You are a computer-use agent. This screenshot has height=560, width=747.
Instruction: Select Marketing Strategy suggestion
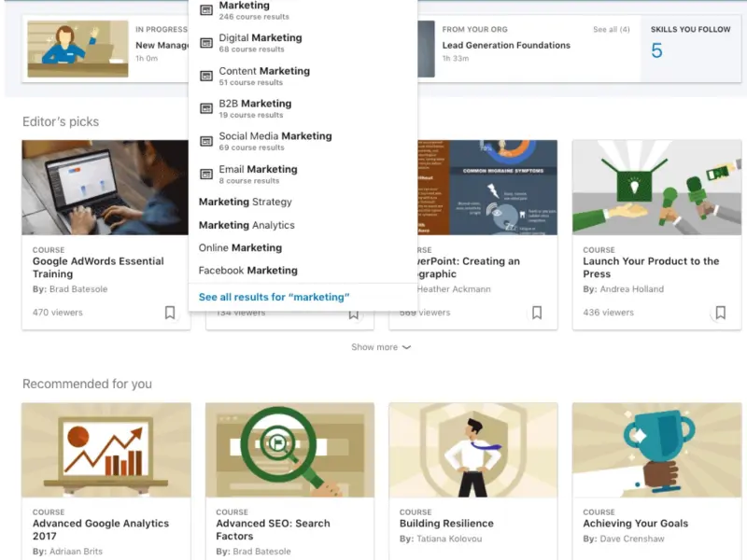coord(246,202)
